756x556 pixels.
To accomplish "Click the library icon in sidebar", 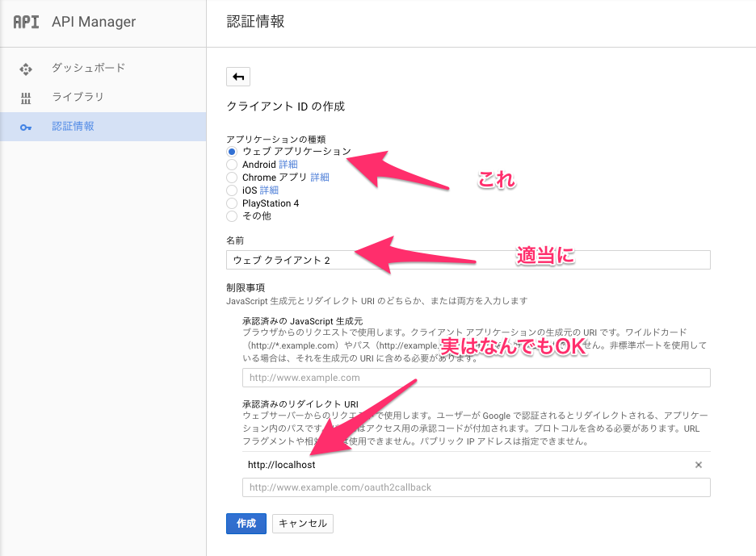I will click(26, 98).
